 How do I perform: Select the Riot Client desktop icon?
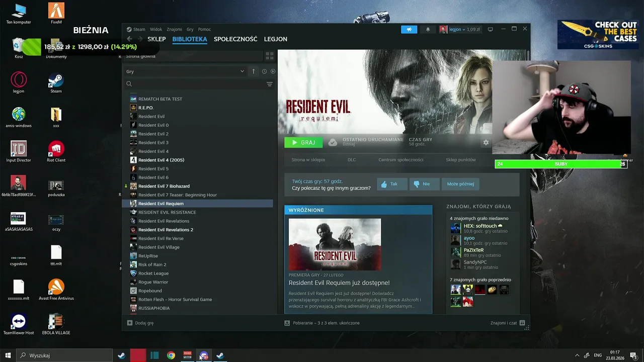coord(56,151)
